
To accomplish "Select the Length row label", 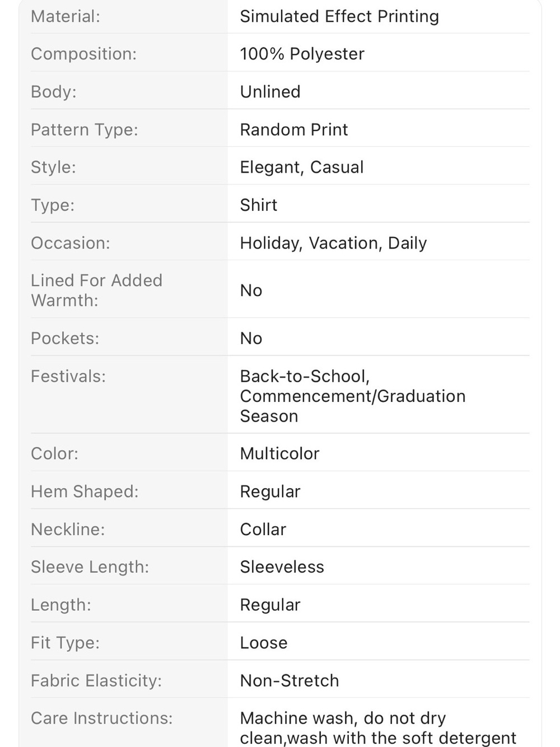I will click(61, 605).
